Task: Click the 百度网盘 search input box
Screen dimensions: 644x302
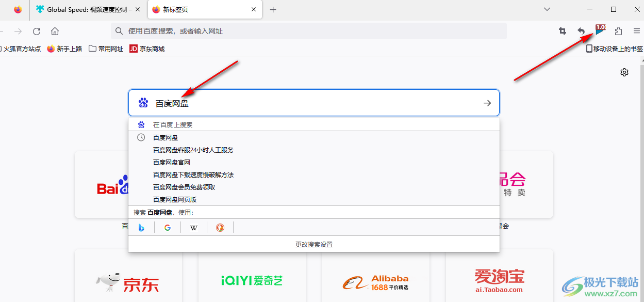Action: click(314, 103)
